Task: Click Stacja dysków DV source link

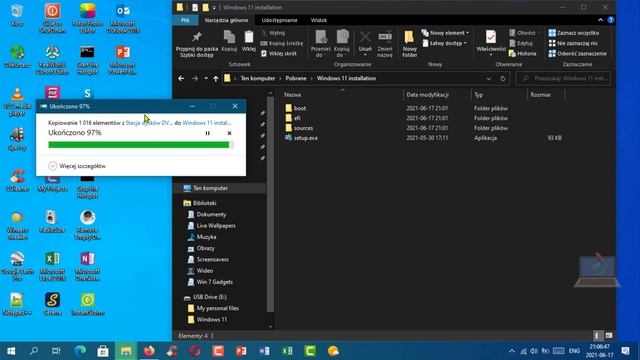Action: click(x=149, y=122)
